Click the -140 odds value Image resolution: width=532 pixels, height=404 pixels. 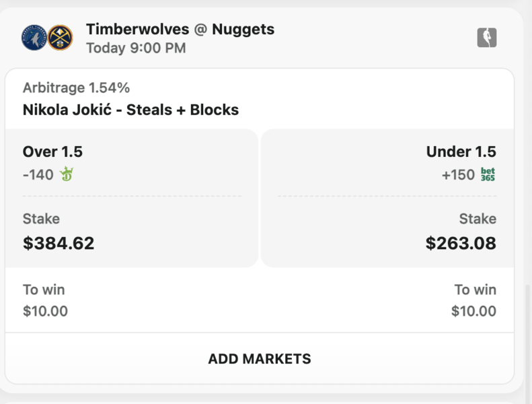tap(38, 175)
